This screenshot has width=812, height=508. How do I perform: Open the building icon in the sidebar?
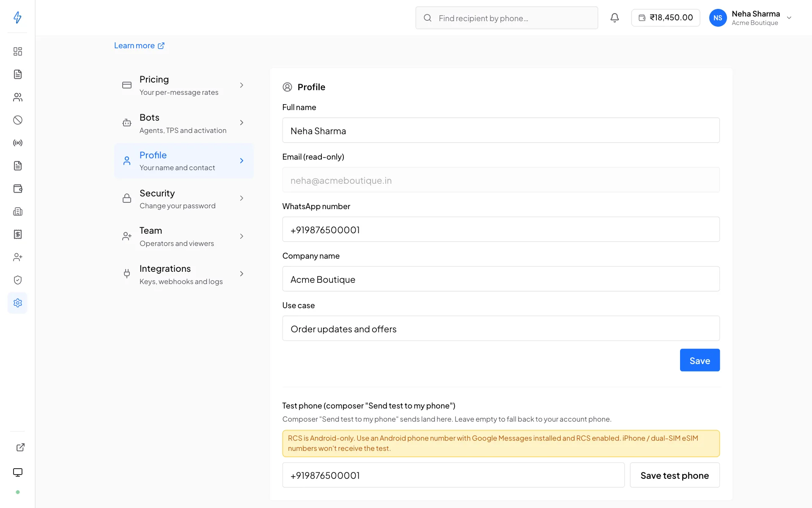[x=17, y=212]
